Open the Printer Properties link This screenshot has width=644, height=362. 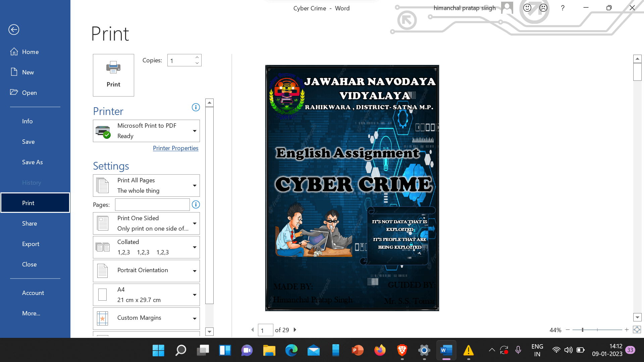tap(175, 148)
